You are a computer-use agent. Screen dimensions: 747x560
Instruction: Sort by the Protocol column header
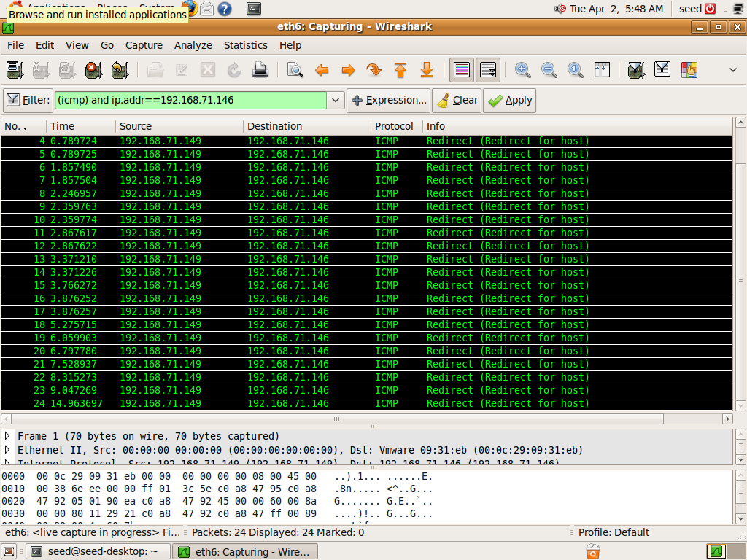click(x=396, y=126)
